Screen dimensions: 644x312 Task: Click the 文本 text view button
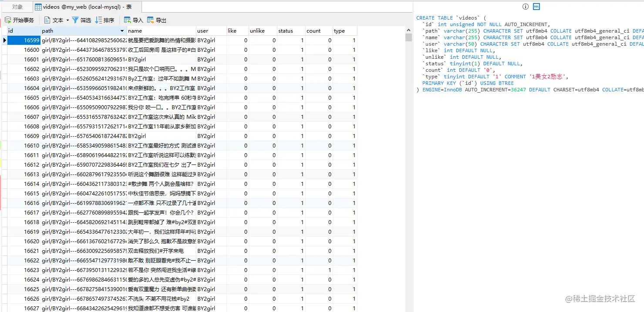coord(54,20)
